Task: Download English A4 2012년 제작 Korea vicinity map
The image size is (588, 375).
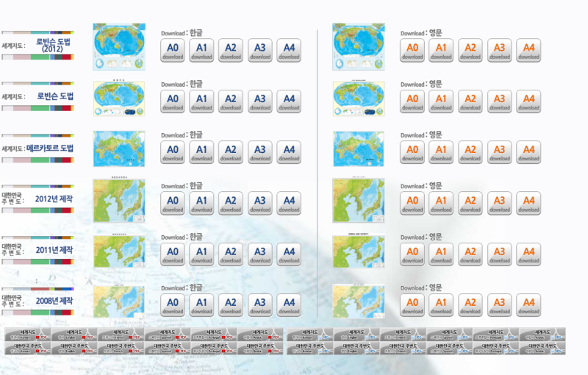Action: 528,203
